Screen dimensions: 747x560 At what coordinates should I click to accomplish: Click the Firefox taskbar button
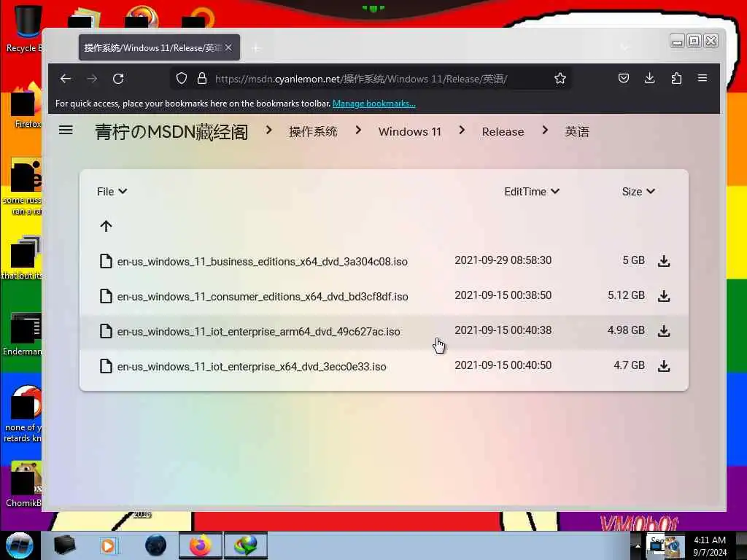click(201, 545)
